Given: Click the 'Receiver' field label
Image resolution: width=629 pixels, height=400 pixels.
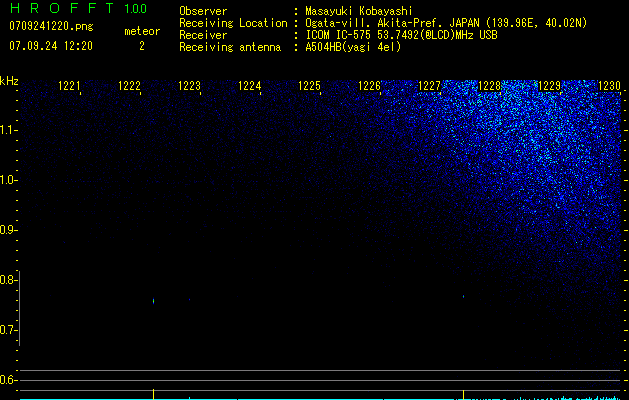Looking at the screenshot, I should tap(203, 35).
